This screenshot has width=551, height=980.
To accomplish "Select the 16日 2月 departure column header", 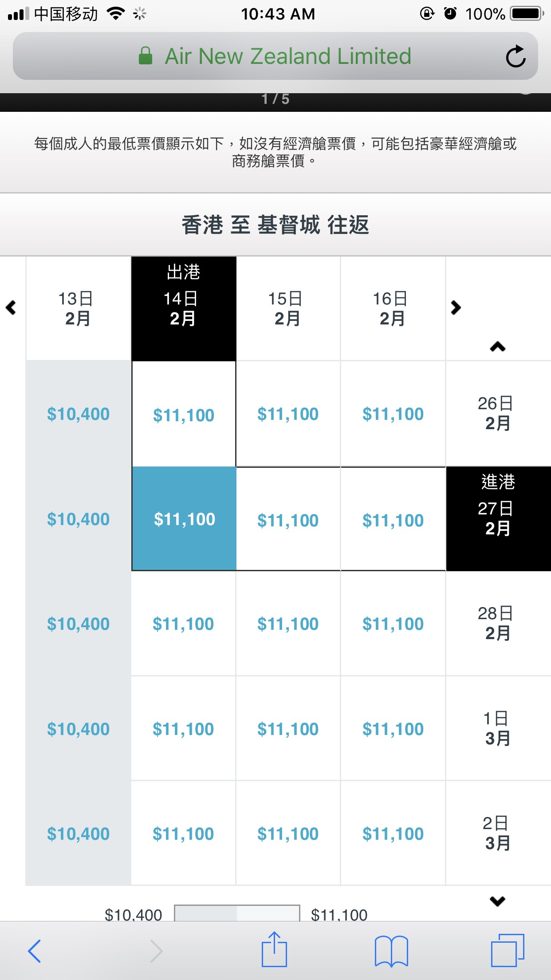I will (393, 308).
